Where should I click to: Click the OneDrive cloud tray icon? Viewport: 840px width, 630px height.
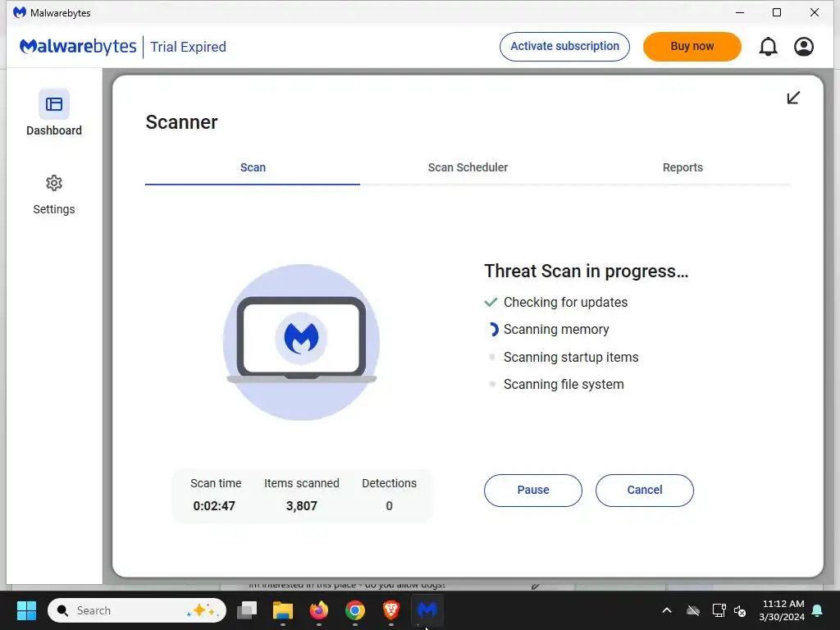coord(693,610)
